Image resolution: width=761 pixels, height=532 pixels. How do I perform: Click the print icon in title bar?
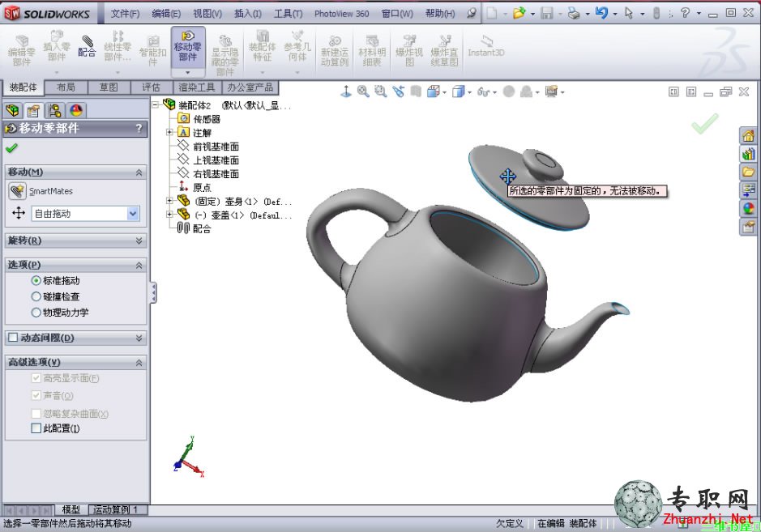[574, 13]
